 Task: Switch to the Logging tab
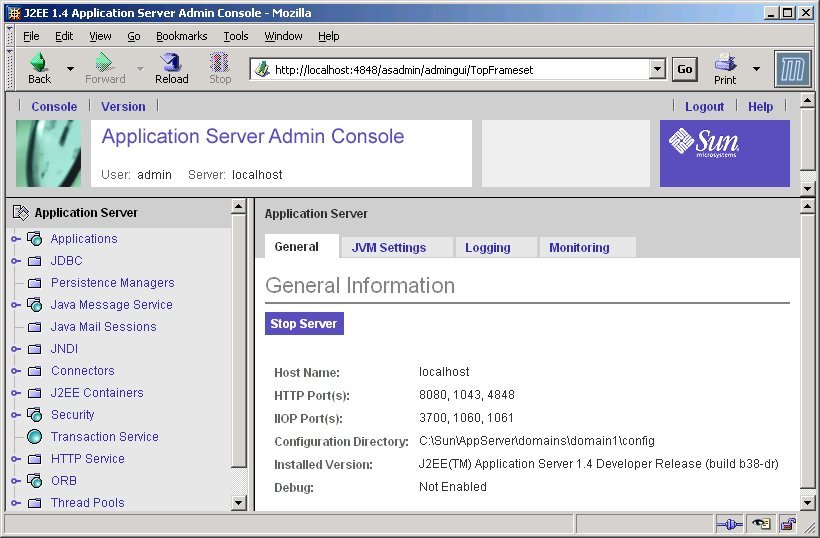click(496, 247)
